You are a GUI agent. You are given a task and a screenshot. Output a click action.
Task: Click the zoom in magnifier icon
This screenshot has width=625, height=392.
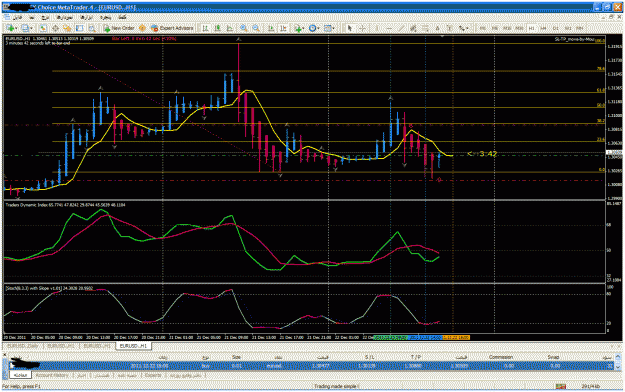pos(243,28)
